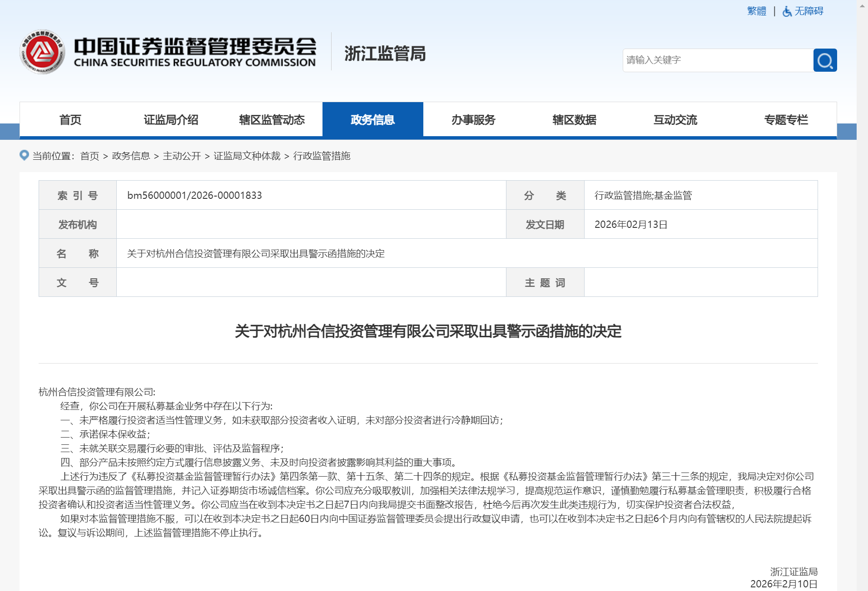This screenshot has width=868, height=591.
Task: Switch to traditional Chinese via 繁體
Action: 756,11
